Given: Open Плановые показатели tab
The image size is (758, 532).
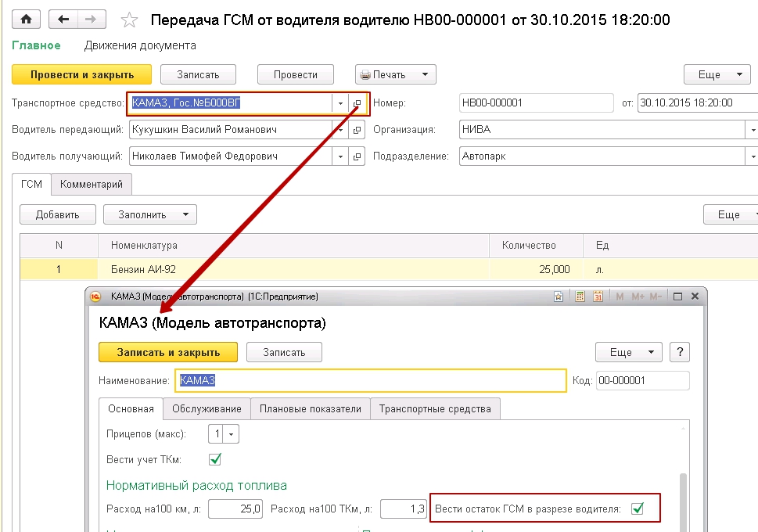Looking at the screenshot, I should pyautogui.click(x=311, y=408).
